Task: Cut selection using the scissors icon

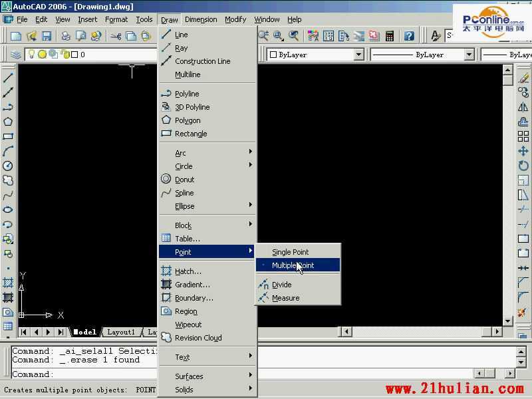Action: [116, 36]
